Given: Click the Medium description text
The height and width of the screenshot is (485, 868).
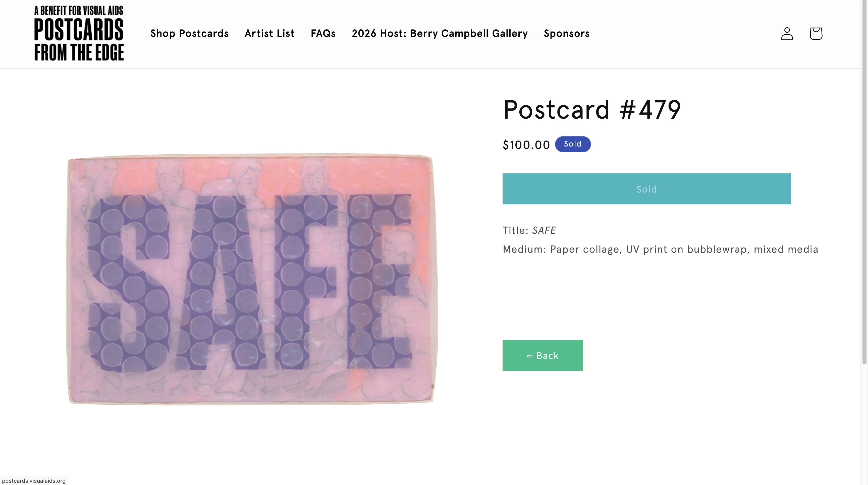Looking at the screenshot, I should click(660, 249).
